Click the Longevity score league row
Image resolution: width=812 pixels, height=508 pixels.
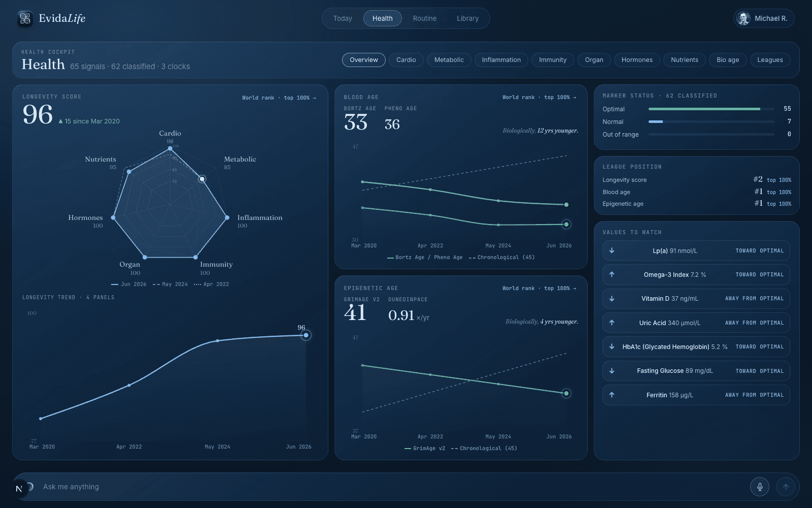click(696, 180)
